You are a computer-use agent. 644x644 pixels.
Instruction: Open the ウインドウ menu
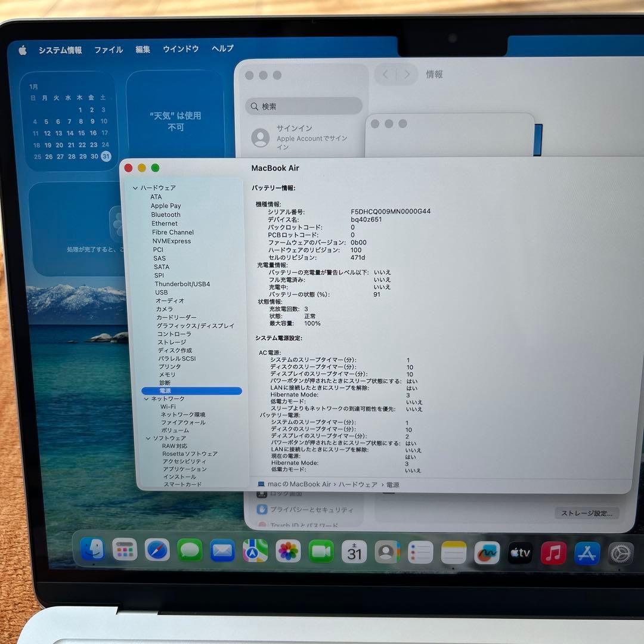tap(181, 49)
